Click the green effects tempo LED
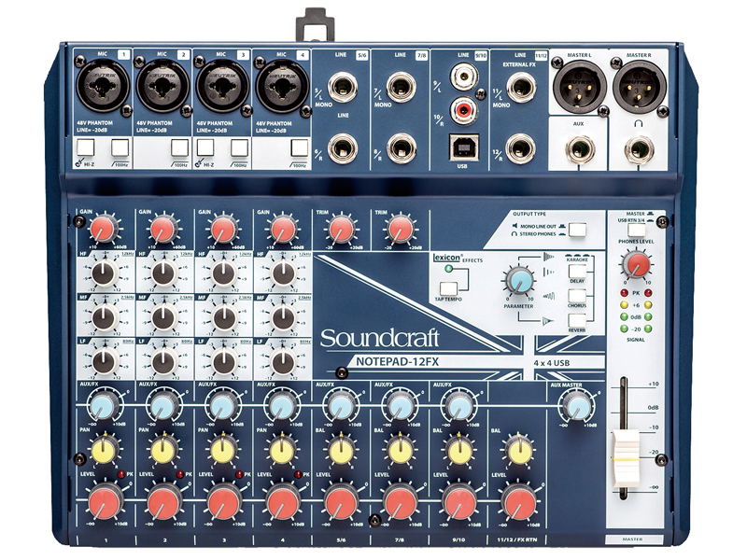 click(448, 269)
